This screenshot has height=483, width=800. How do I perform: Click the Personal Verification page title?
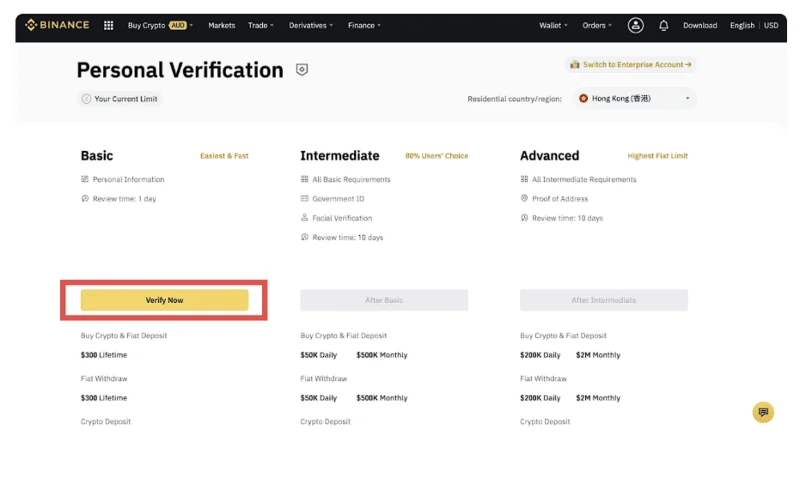point(180,70)
